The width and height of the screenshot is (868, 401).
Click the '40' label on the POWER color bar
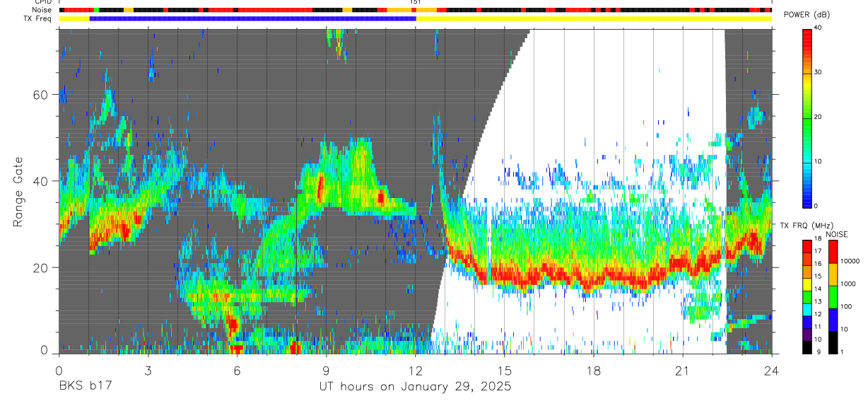(818, 28)
